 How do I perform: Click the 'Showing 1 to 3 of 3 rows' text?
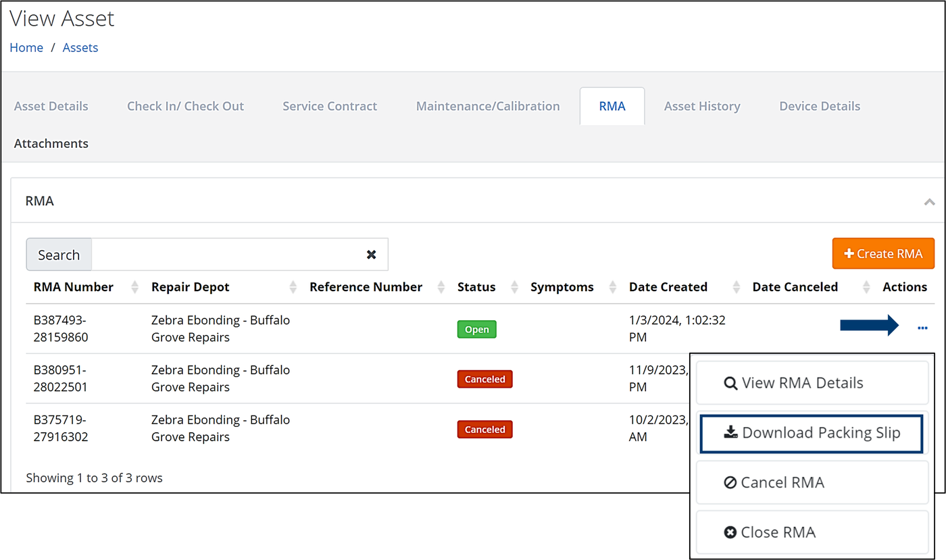94,478
